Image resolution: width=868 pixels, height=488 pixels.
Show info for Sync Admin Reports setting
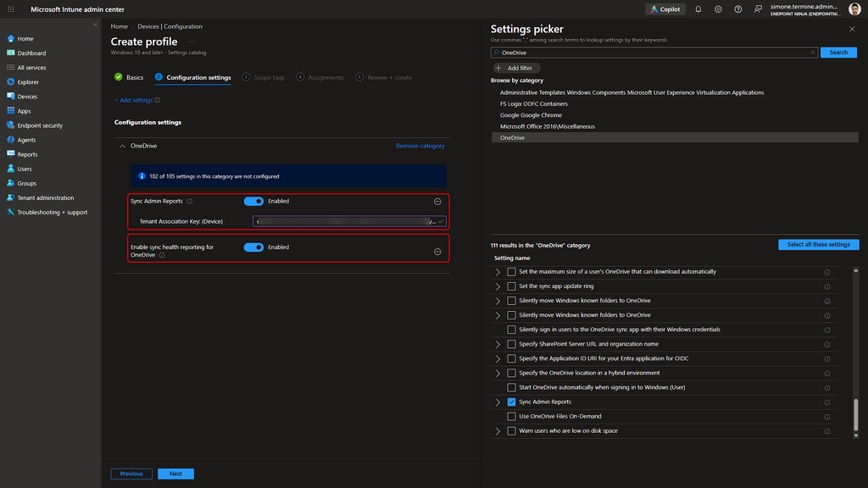click(189, 202)
